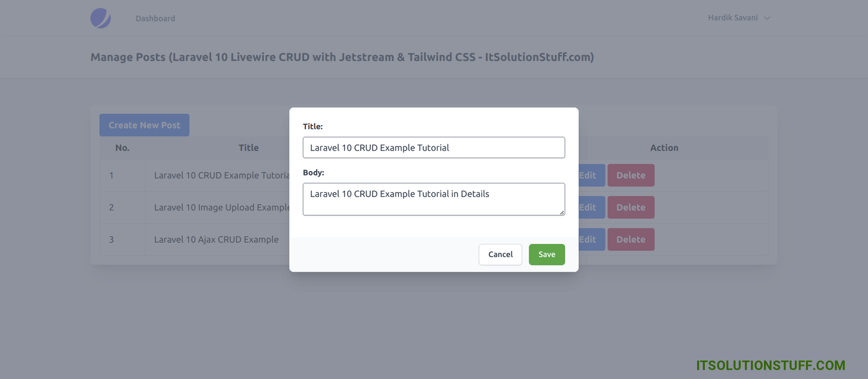Click the Title column header
Screen dimensions: 868x379
[248, 148]
